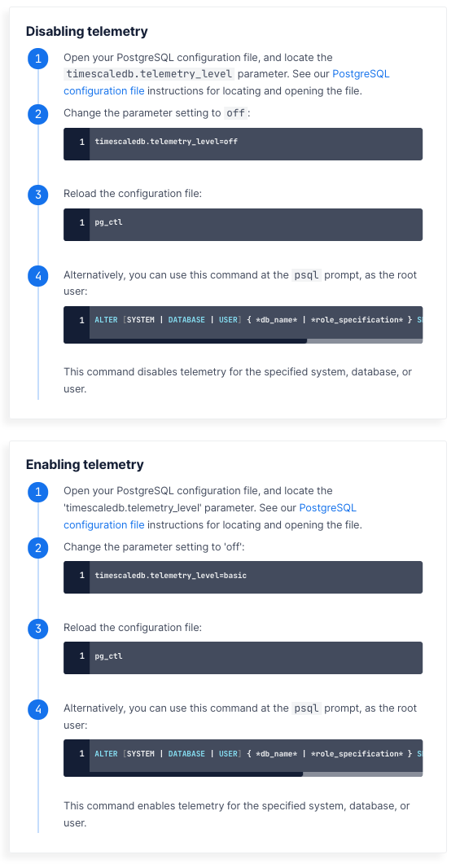Screen dimensions: 460x868
Task: Click step 2 circle under Enabling telemetry
Action: [37, 547]
